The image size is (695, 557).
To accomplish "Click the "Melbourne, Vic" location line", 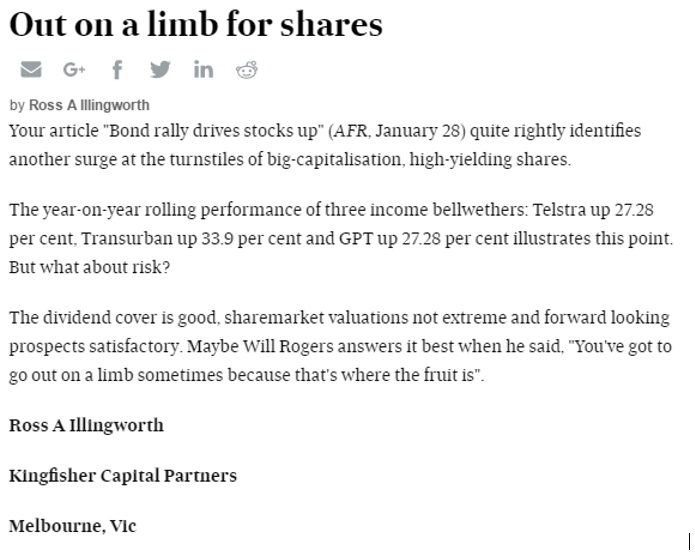I will pos(73,525).
